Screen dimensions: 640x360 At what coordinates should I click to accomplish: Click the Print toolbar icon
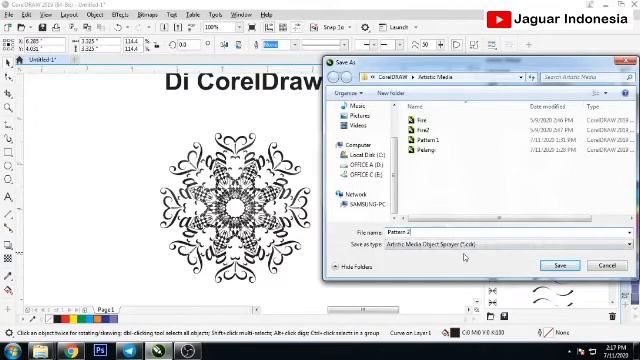pyautogui.click(x=56, y=27)
